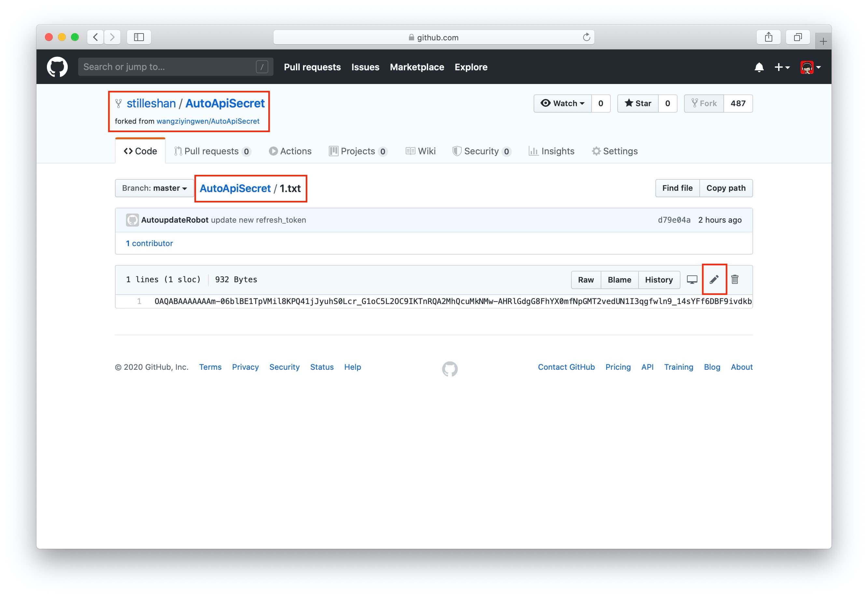868x597 pixels.
Task: Click the github.com address bar
Action: coord(434,37)
